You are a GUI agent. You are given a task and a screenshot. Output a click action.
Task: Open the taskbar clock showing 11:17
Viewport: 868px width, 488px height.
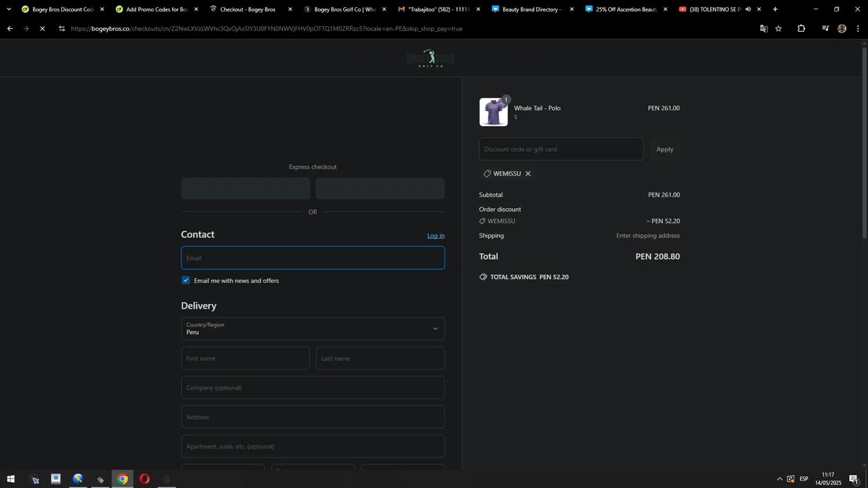pos(828,479)
